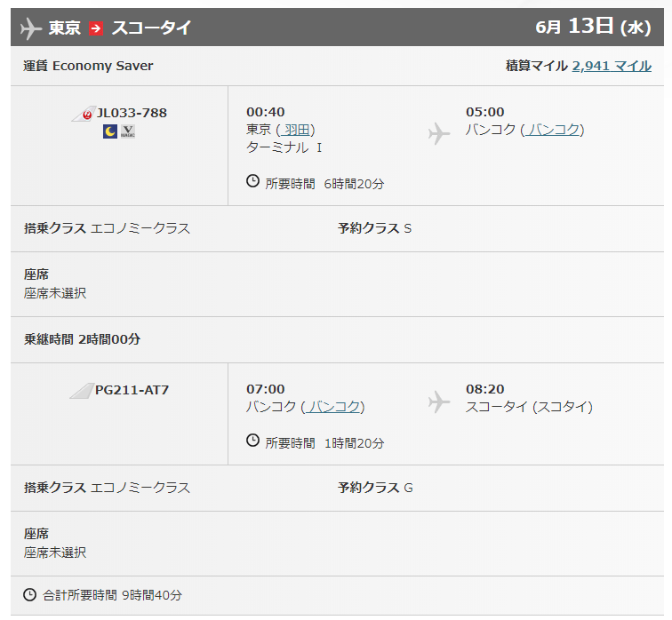
Task: Click the arrival time 05:00
Action: pyautogui.click(x=485, y=112)
